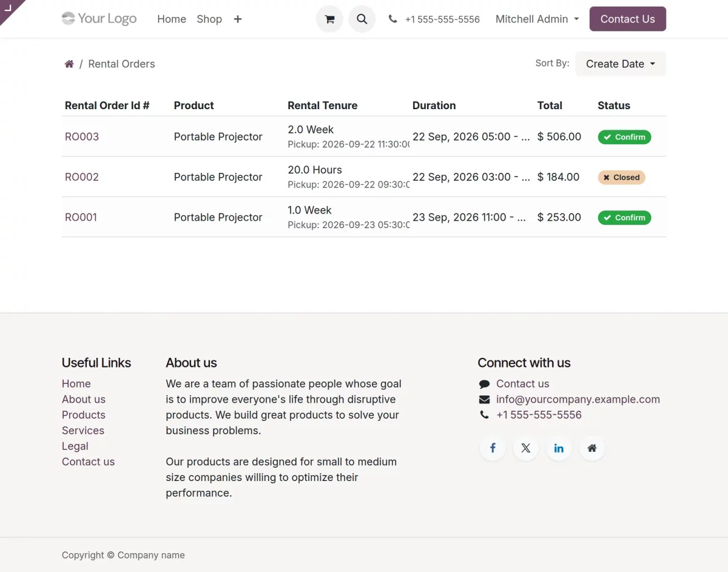Click the info@yourcompany.example.com email link
This screenshot has height=572, width=728.
(578, 399)
